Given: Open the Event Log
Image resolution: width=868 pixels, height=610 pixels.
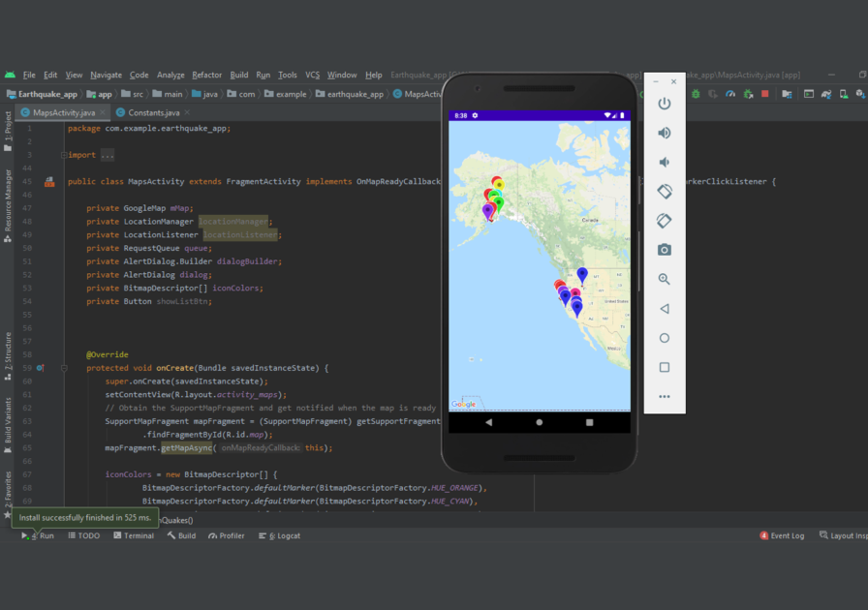Looking at the screenshot, I should 782,535.
